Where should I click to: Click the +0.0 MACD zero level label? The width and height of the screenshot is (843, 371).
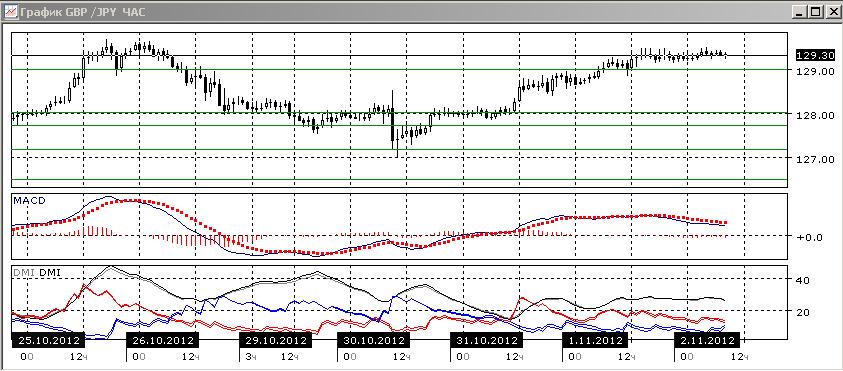[810, 237]
